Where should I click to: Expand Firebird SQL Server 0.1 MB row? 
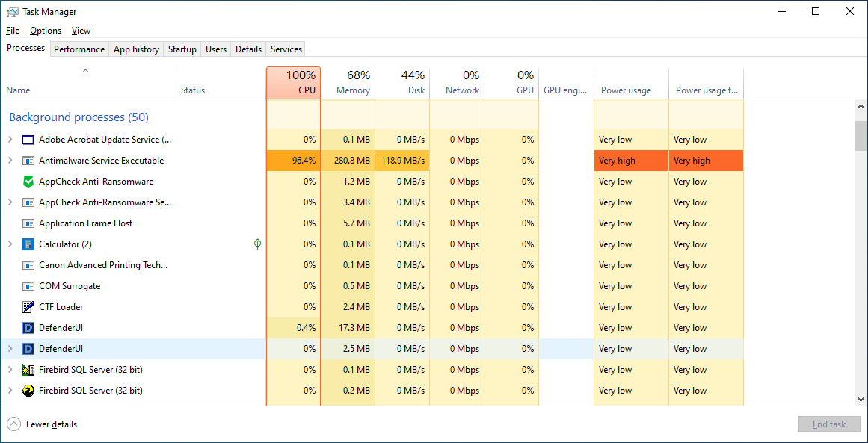(x=10, y=370)
